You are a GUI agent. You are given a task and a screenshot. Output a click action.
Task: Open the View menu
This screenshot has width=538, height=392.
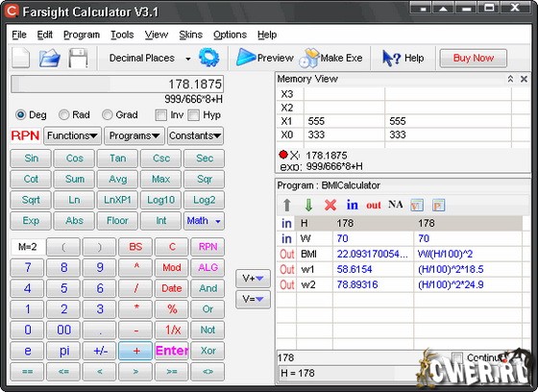156,35
